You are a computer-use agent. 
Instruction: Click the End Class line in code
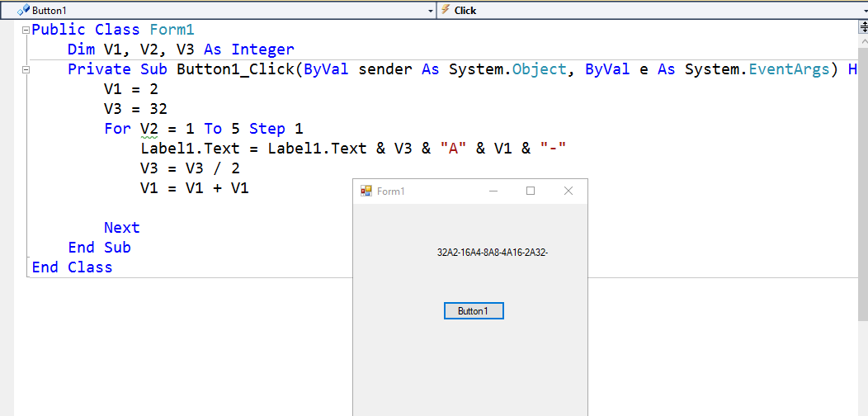[x=72, y=267]
